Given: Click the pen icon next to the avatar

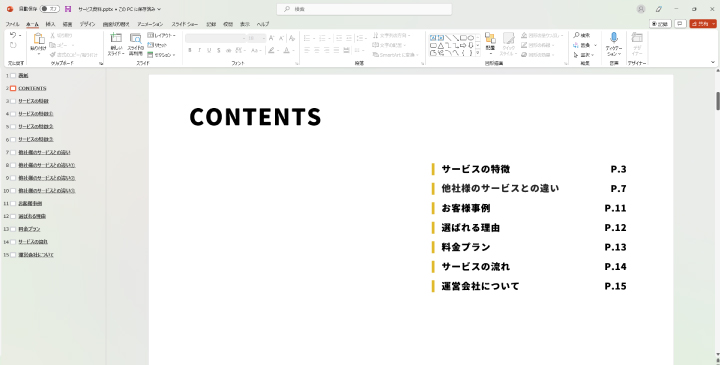Looking at the screenshot, I should point(658,9).
